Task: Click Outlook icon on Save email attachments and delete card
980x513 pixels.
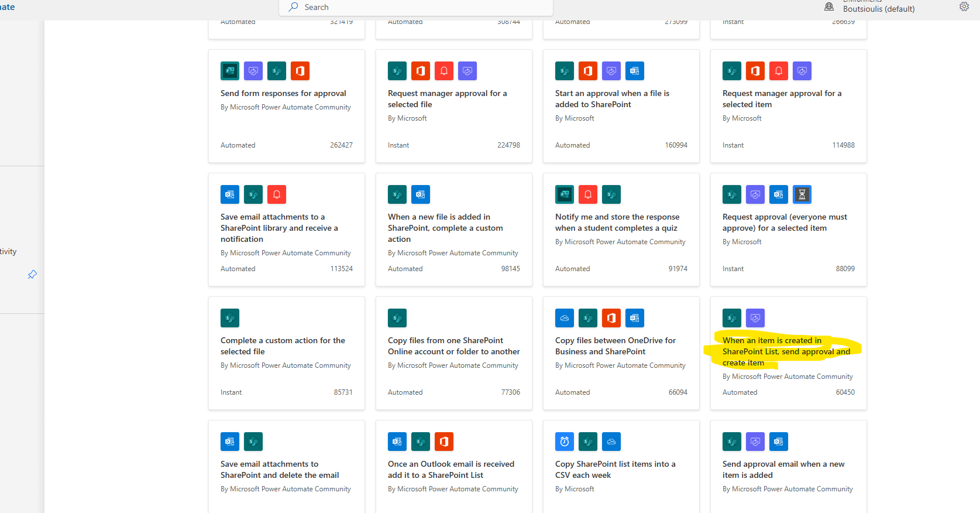Action: 230,442
